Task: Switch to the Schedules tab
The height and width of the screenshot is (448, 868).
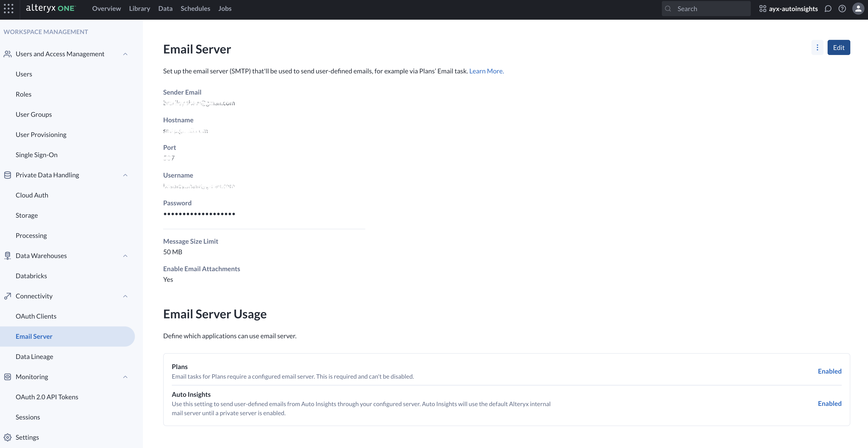Action: point(195,8)
